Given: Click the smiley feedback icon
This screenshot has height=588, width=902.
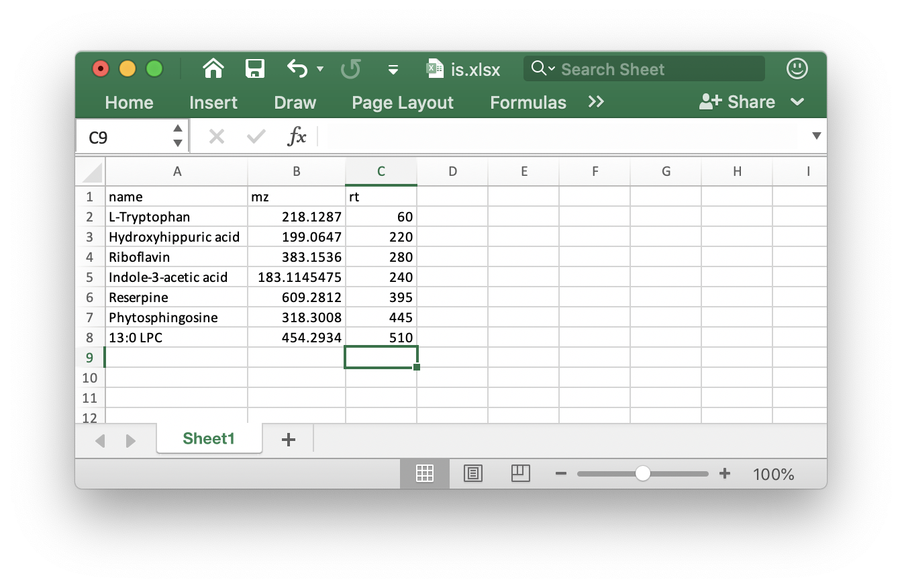Looking at the screenshot, I should (797, 68).
